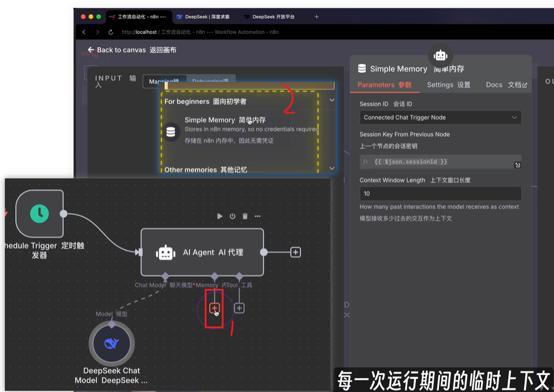
Task: Click the AI Agent robot node icon
Action: pos(166,252)
